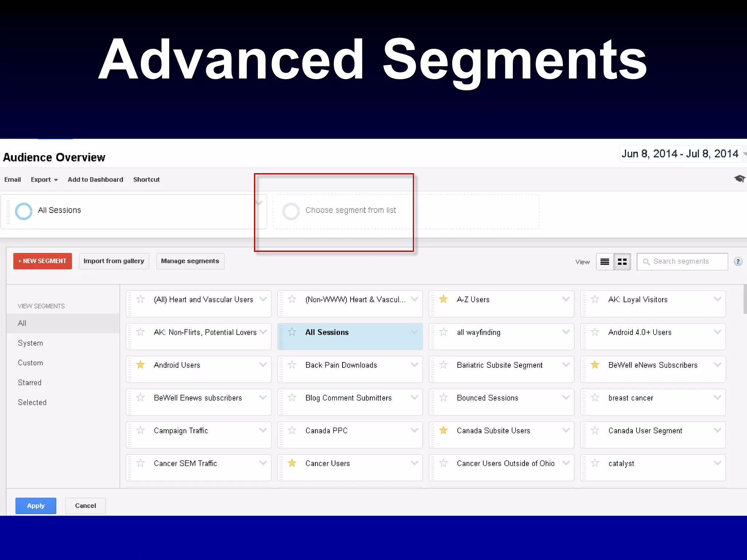This screenshot has width=747, height=560.
Task: Unstar the Cancer Users segment
Action: [x=292, y=463]
